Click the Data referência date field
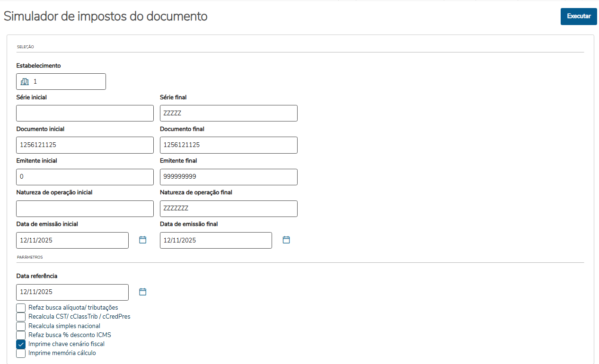Screen dimensions: 599x364 (72, 292)
